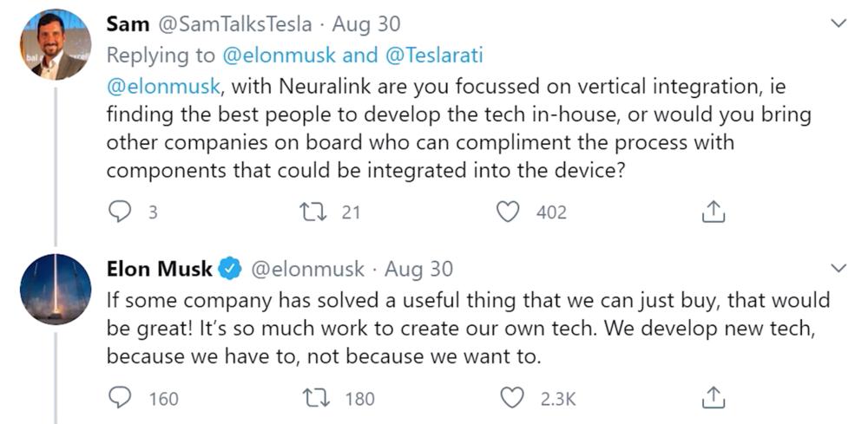Open the @elonmusk link in Replying to
This screenshot has width=868, height=424.
275,55
